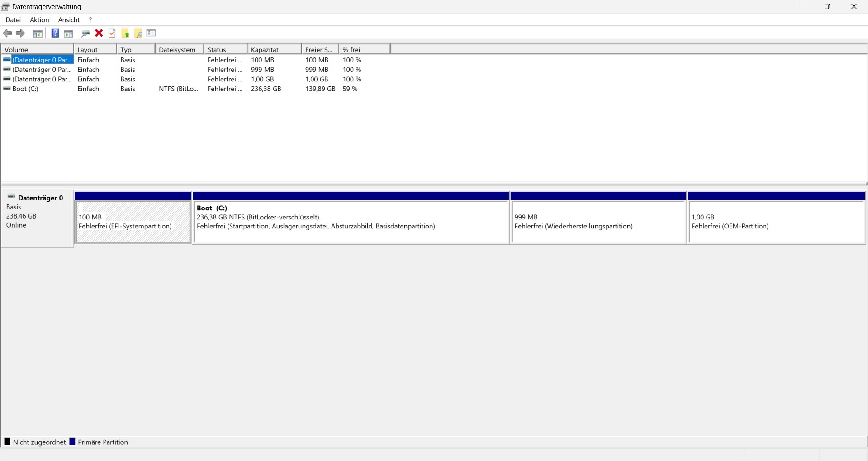
Task: Click the Back arrow toolbar icon
Action: coord(8,33)
